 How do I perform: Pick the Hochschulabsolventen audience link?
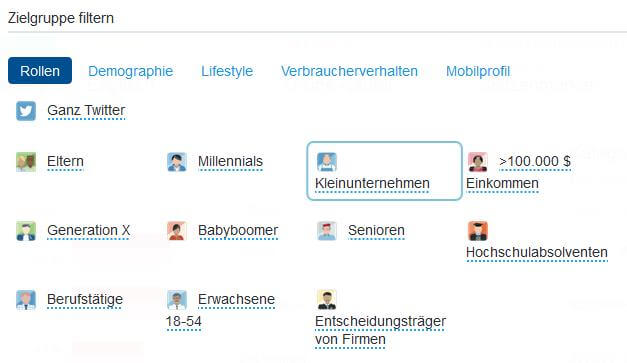point(537,253)
